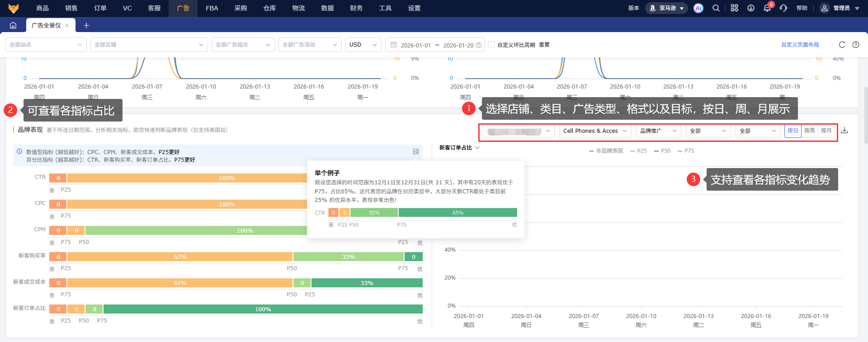Expand the 全部店铺 dropdown
Image resolution: width=868 pixels, height=342 pixels.
tap(149, 45)
